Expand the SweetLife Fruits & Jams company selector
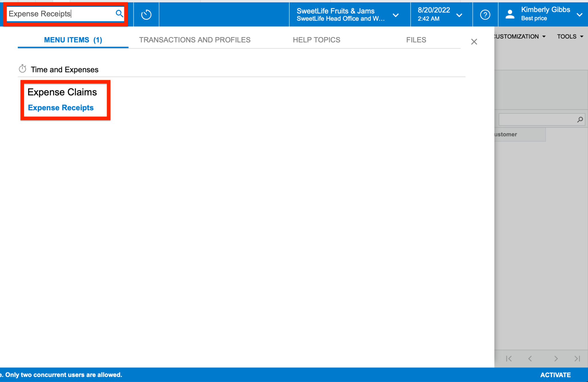 point(396,15)
